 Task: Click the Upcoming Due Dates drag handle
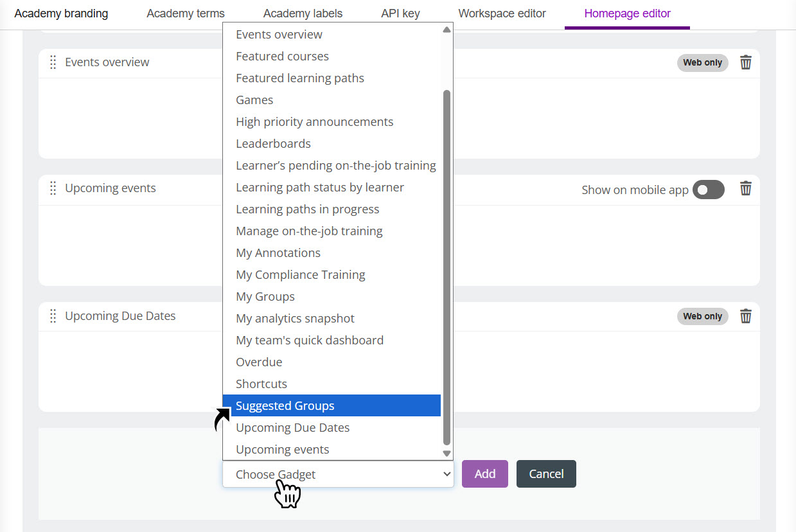pyautogui.click(x=52, y=315)
